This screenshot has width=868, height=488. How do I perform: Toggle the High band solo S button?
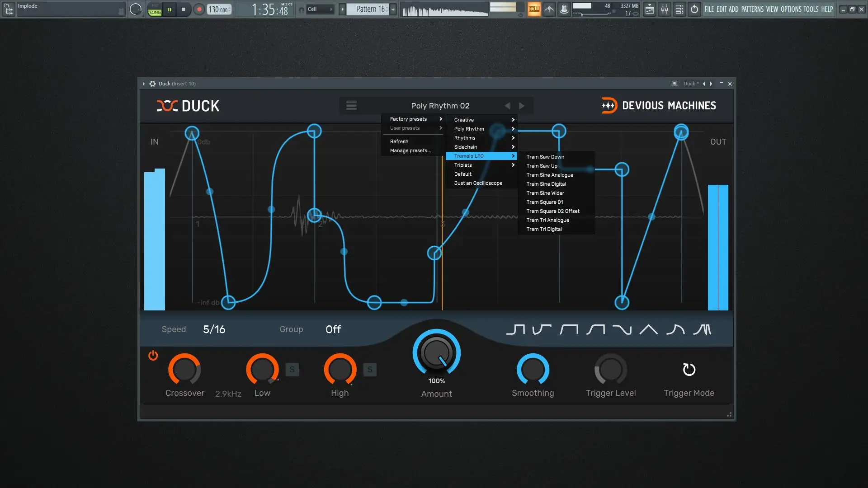(369, 370)
